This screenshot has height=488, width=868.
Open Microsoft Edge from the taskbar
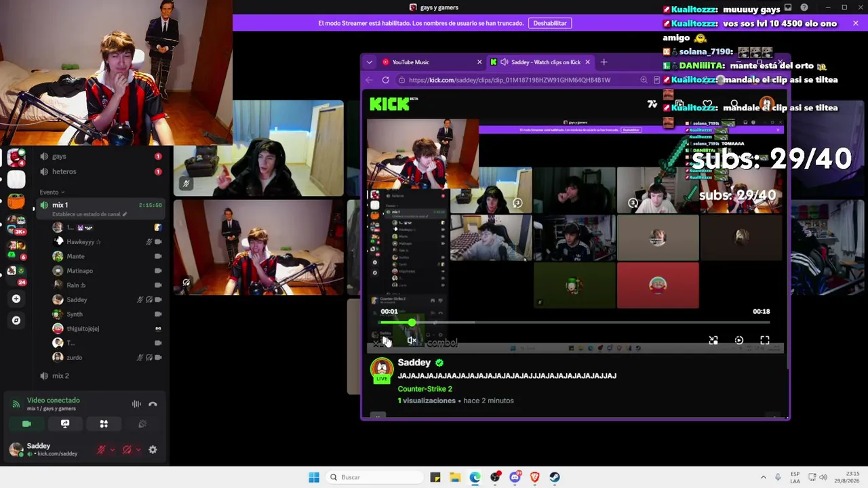click(475, 477)
